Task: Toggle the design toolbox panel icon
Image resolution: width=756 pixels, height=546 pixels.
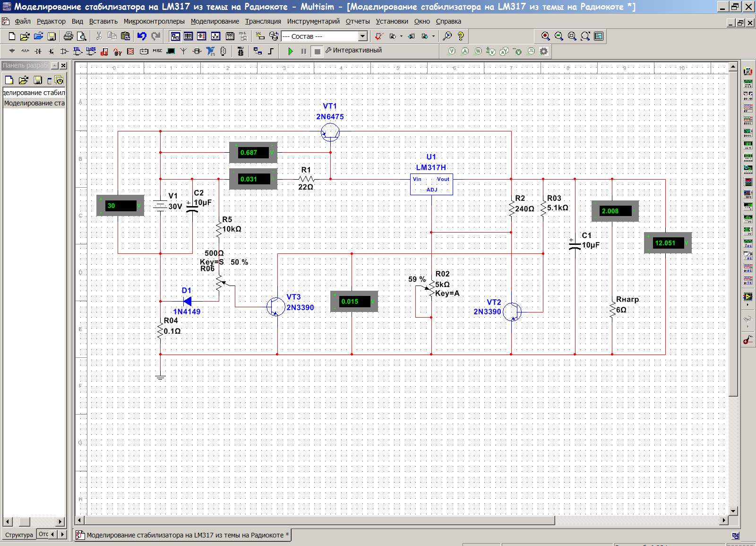Action: coord(175,36)
